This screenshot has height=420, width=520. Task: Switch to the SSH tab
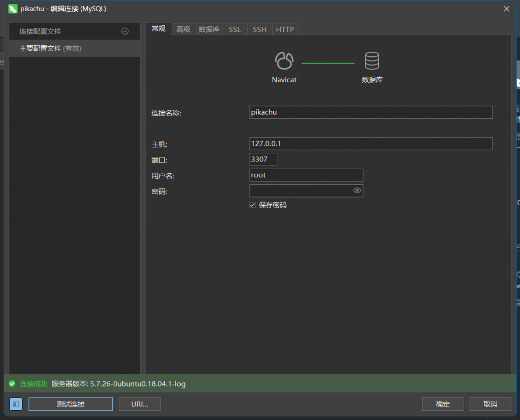click(x=259, y=29)
